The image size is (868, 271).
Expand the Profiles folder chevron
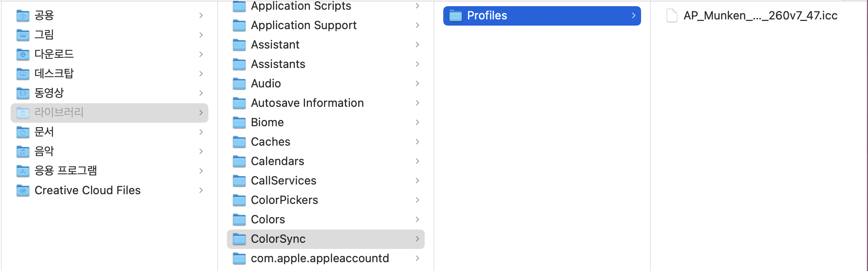coord(634,16)
